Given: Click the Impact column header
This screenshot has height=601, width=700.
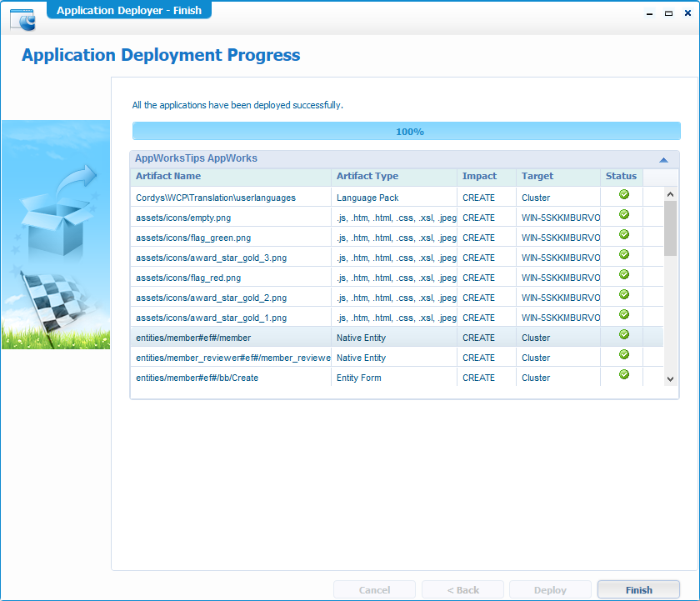Looking at the screenshot, I should pos(479,177).
